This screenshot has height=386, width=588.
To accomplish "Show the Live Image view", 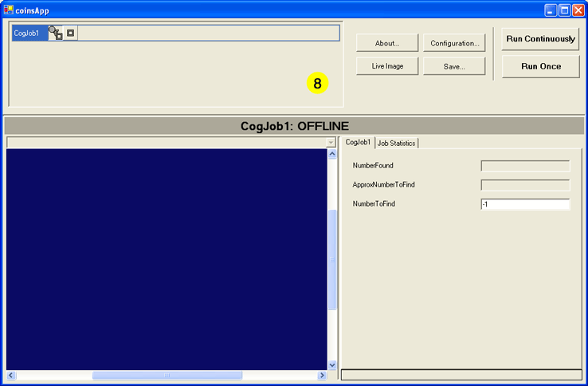I will [x=386, y=66].
